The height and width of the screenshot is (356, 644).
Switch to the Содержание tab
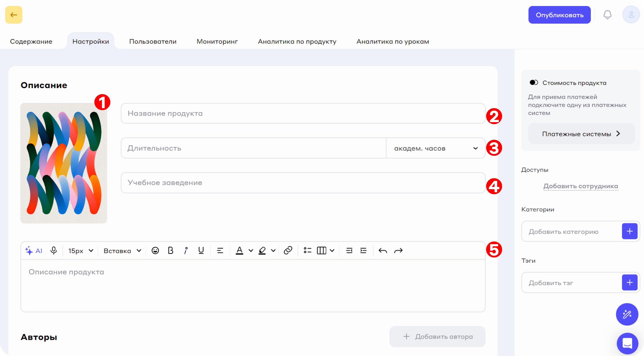click(31, 41)
